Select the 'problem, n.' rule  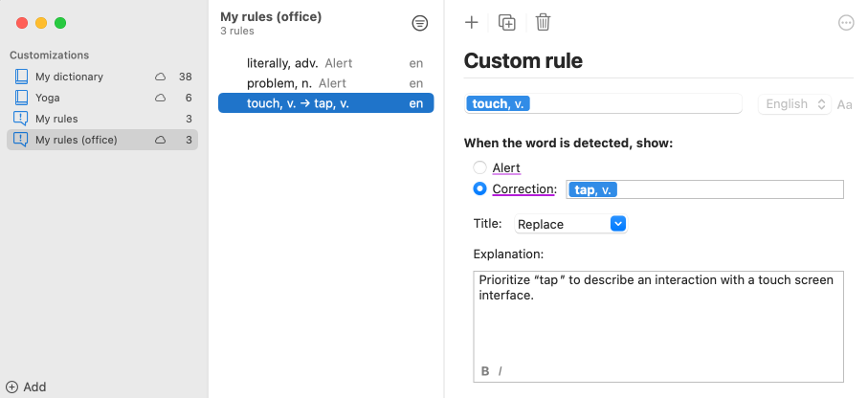click(279, 83)
